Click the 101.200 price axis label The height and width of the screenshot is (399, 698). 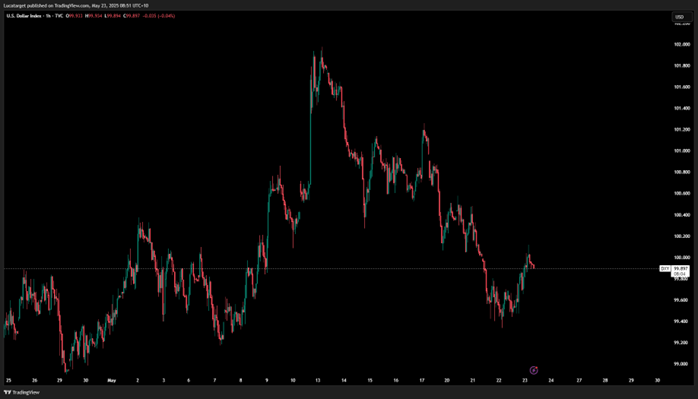[681, 130]
